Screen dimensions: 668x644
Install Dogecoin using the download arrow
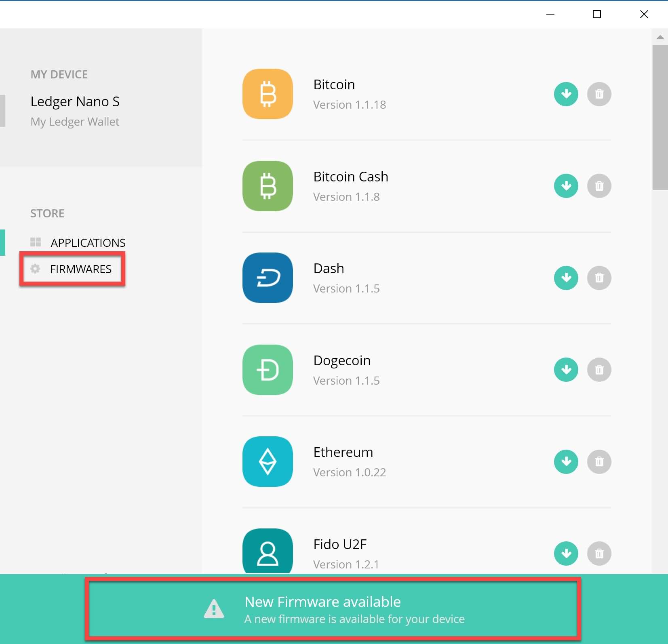coord(566,370)
